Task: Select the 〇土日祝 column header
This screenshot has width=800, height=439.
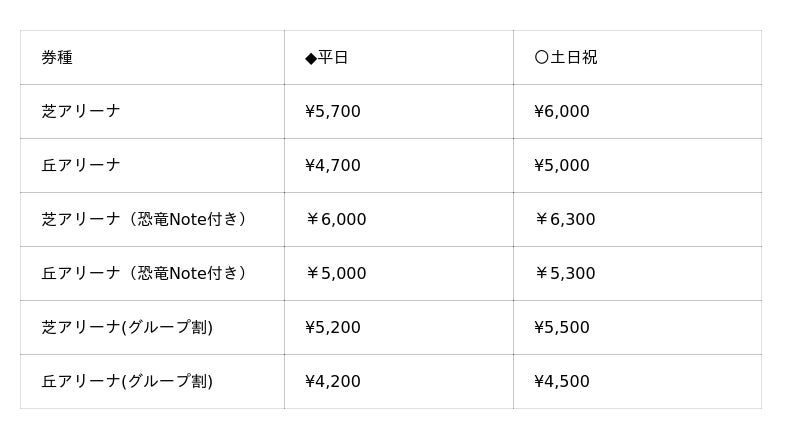Action: [566, 58]
